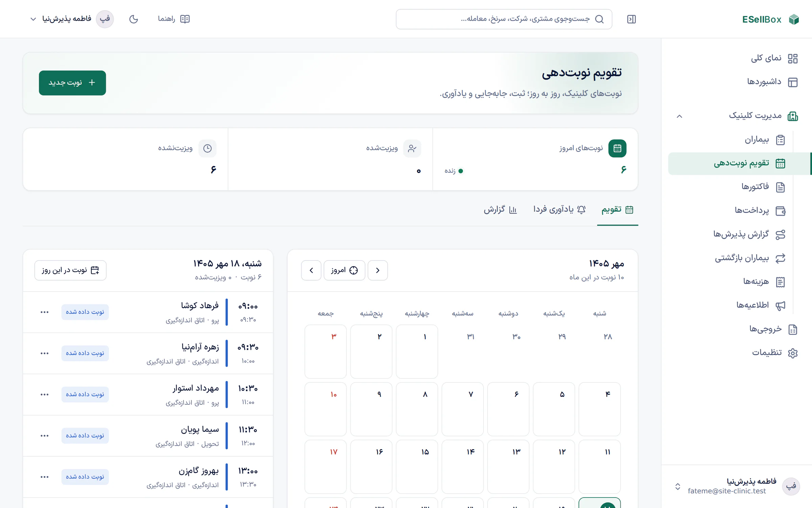Viewport: 812px width, 508px height.
Task: Click ویزیت‌نشده clock icon
Action: 207,148
